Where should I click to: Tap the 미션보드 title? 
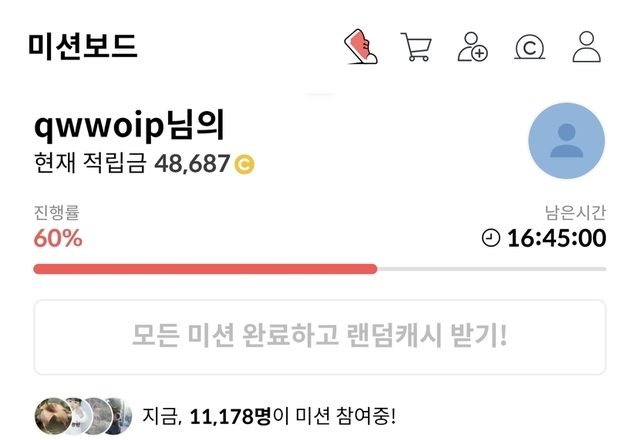(83, 46)
